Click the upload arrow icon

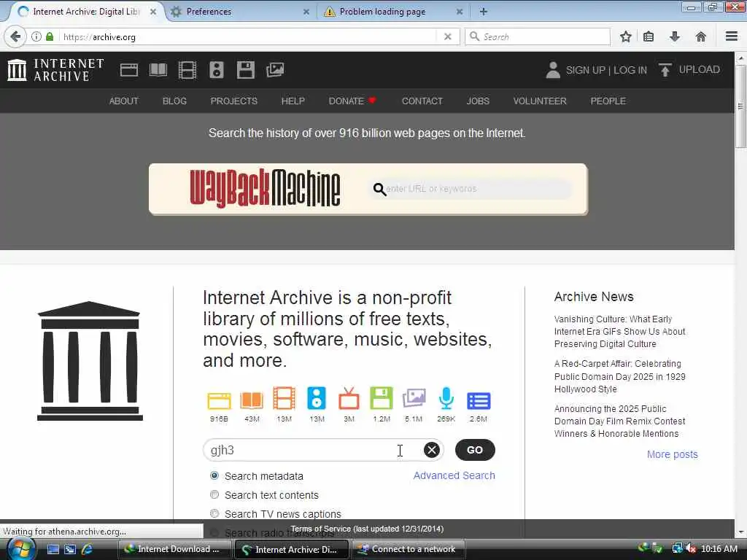coord(665,70)
